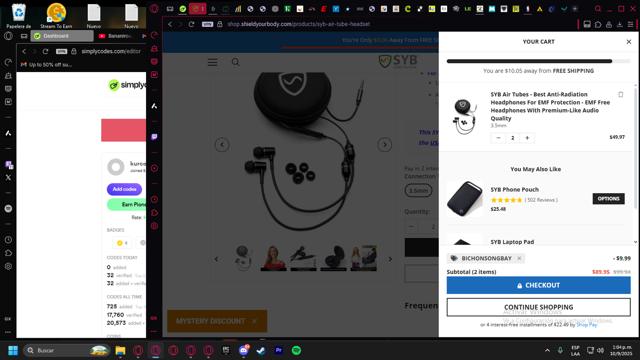Select the woman in red thumbnail

coord(273,258)
